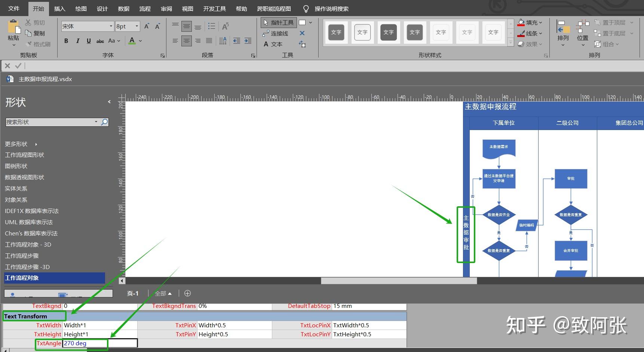The image size is (644, 352).
Task: Open the 全部 dropdown in the page bar
Action: tap(163, 293)
